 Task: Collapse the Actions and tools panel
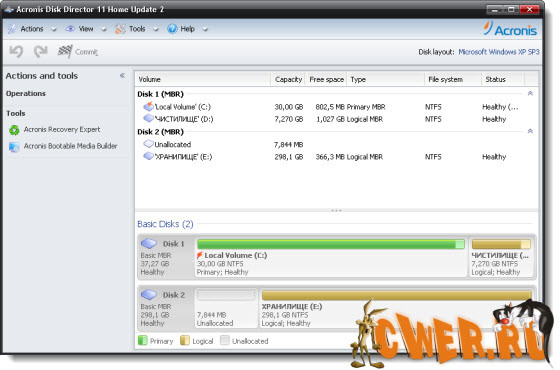point(122,75)
